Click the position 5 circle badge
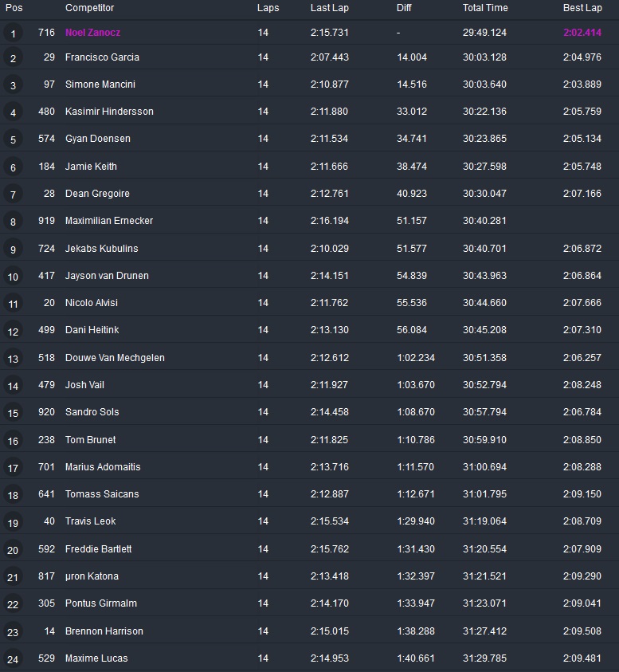The width and height of the screenshot is (619, 672). (13, 140)
